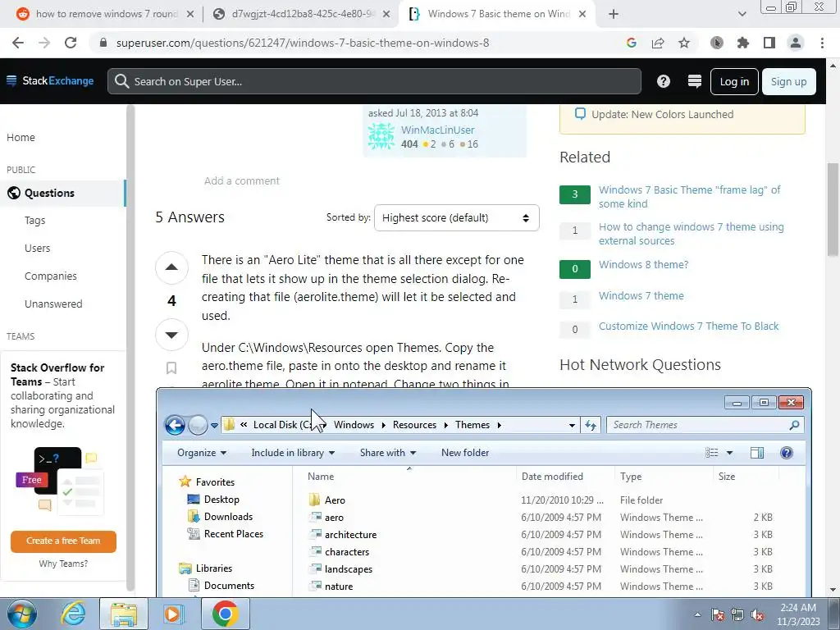The height and width of the screenshot is (630, 840).
Task: Click the Explorer back button
Action: point(175,426)
